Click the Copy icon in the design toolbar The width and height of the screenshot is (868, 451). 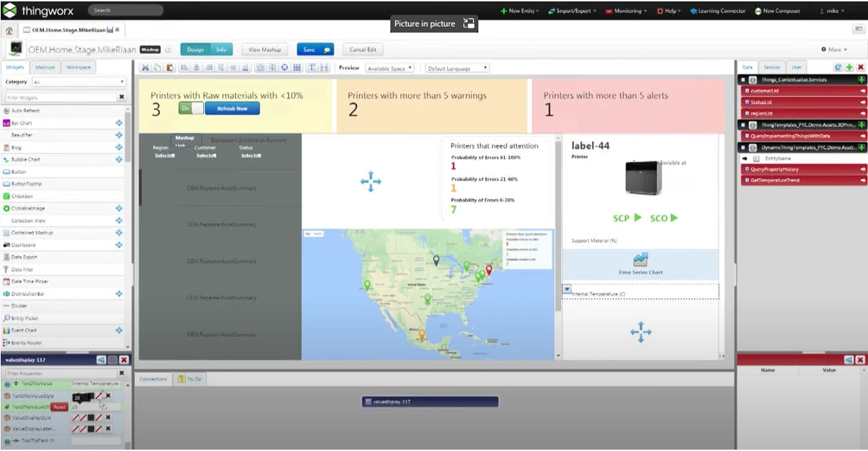coord(158,67)
